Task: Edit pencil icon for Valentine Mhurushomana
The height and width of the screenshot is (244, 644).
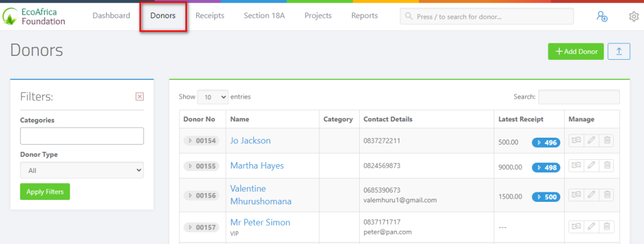Action: pyautogui.click(x=591, y=195)
